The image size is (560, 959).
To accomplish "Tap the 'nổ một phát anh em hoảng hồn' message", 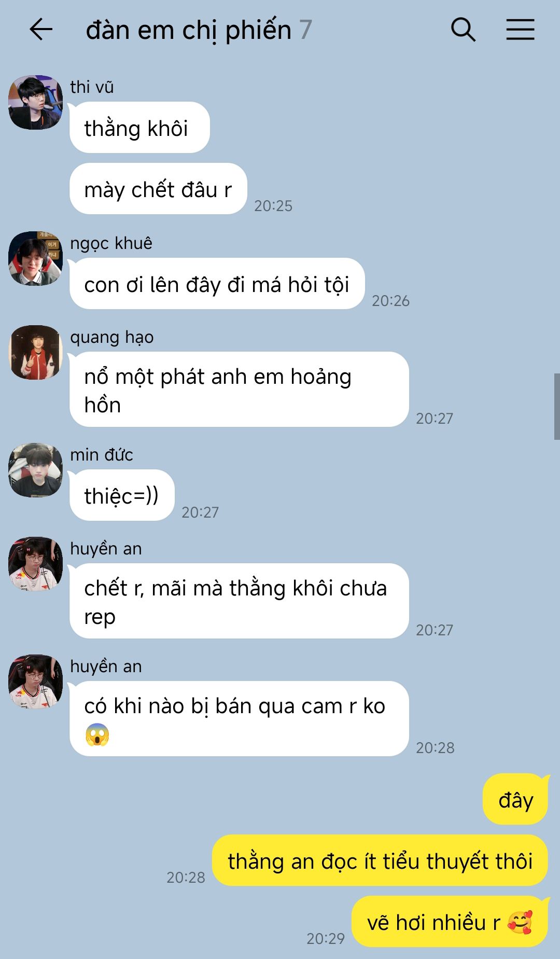I will coord(239,390).
